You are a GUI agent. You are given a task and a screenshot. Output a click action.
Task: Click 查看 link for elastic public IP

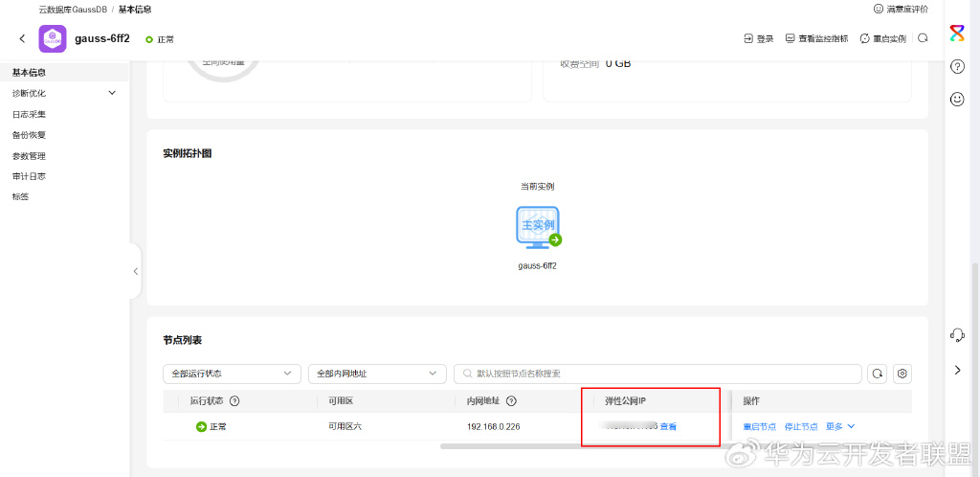(x=668, y=427)
